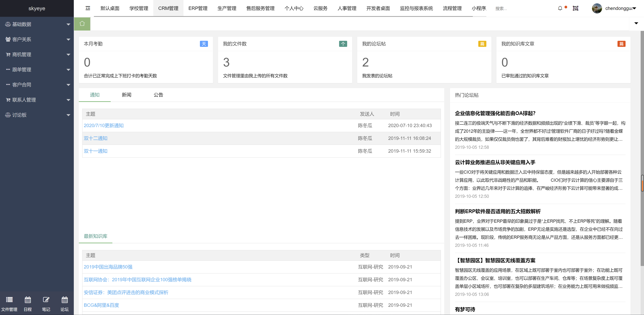Select the 通知 tab

click(94, 95)
